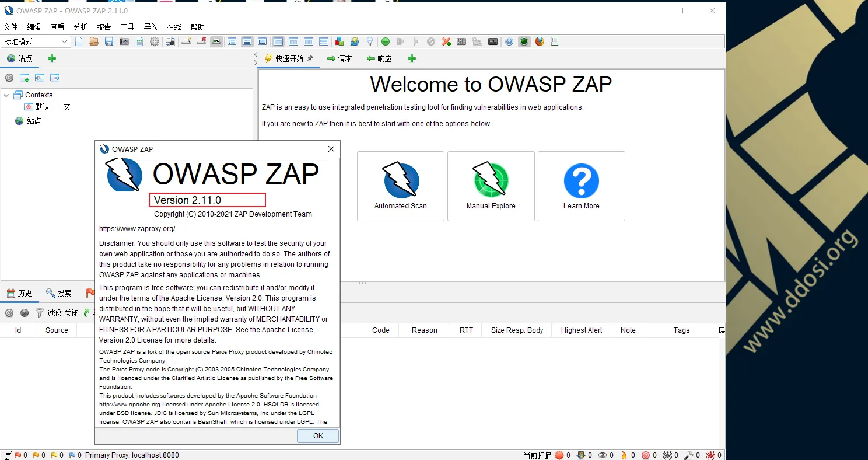The height and width of the screenshot is (460, 868).
Task: Click the Manual Explore button
Action: tap(491, 186)
